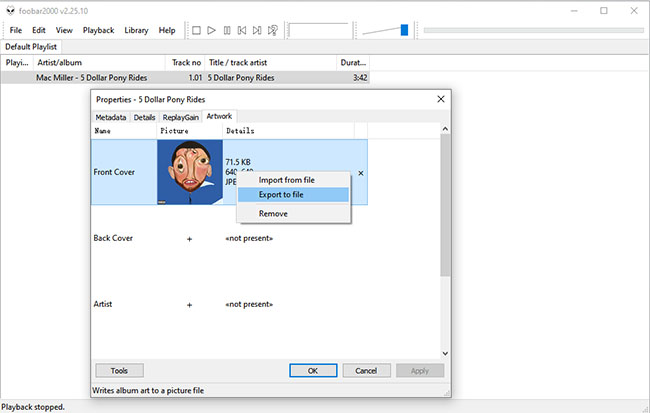The height and width of the screenshot is (413, 650).
Task: Click the Artist «not present» text
Action: 249,304
